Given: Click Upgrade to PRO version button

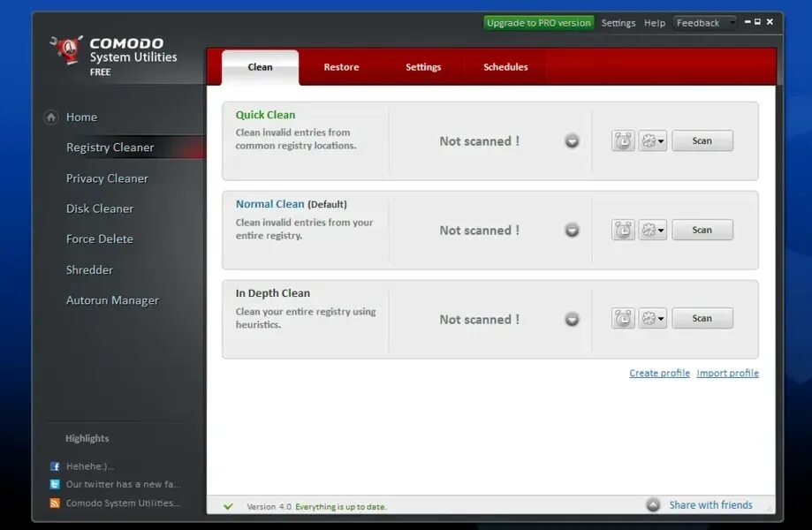Looking at the screenshot, I should click(x=539, y=23).
